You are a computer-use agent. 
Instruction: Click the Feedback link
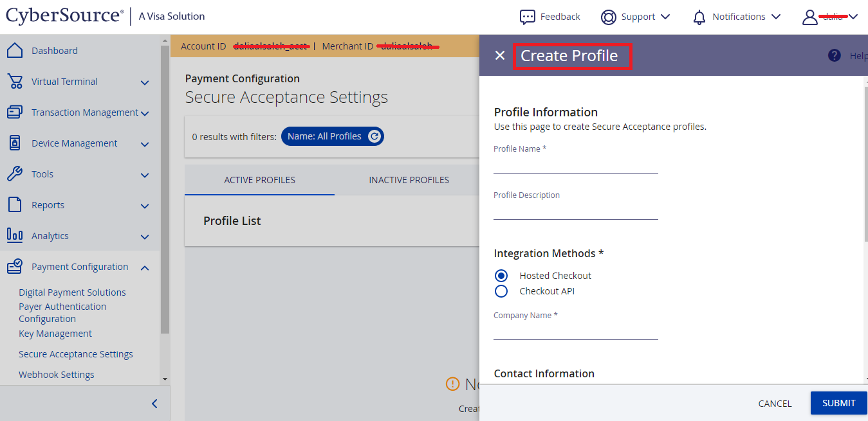coord(560,17)
